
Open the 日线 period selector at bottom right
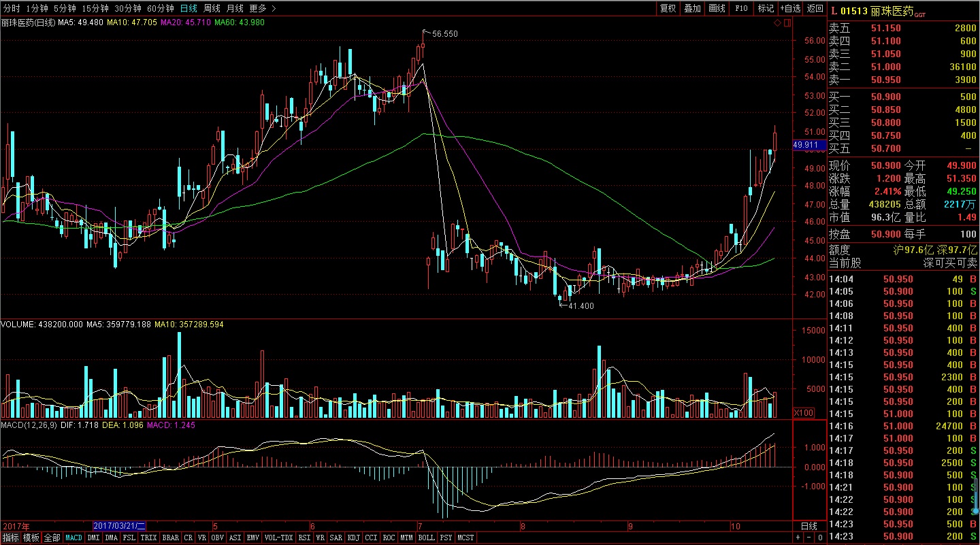809,526
